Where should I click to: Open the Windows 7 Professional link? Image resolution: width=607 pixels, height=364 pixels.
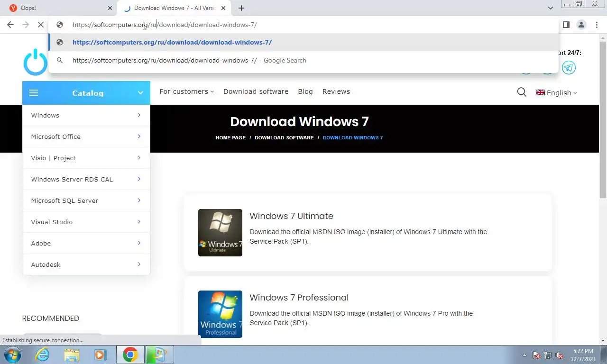point(299,298)
